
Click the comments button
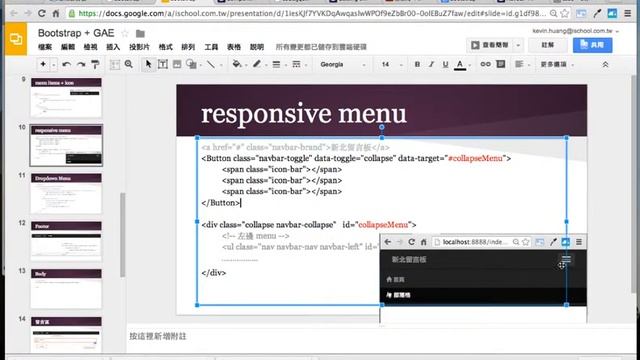tap(548, 45)
